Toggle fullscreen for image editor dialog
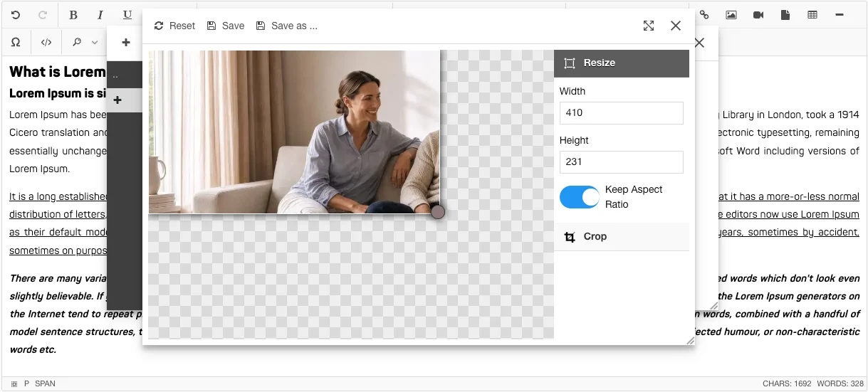 [x=649, y=26]
